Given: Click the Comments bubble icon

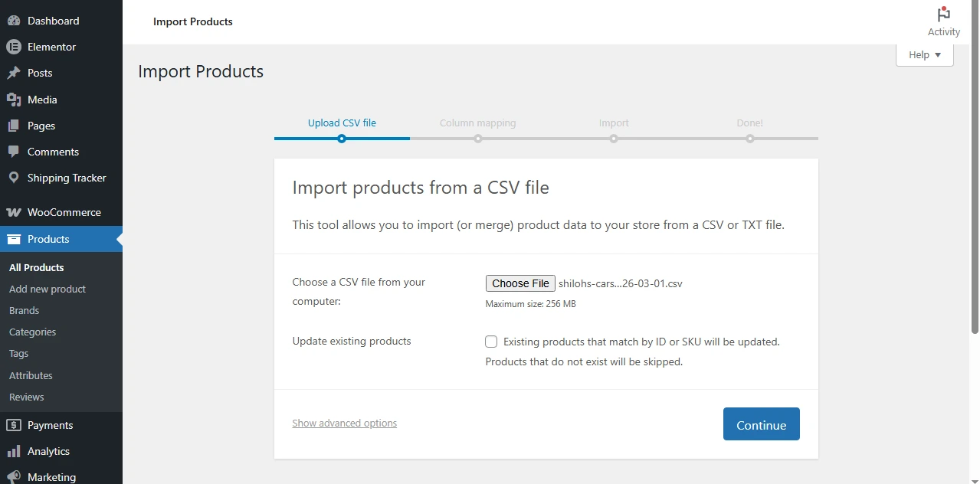Looking at the screenshot, I should click(15, 151).
